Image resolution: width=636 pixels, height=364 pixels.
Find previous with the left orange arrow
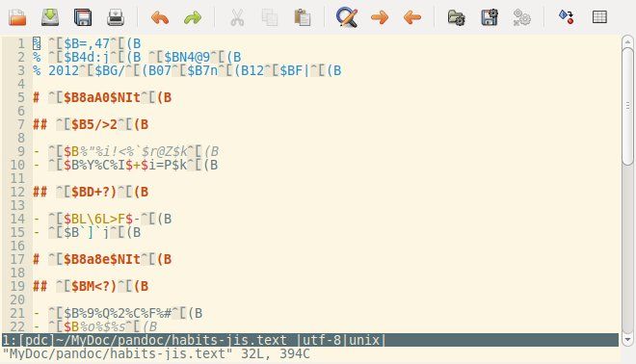click(x=412, y=17)
